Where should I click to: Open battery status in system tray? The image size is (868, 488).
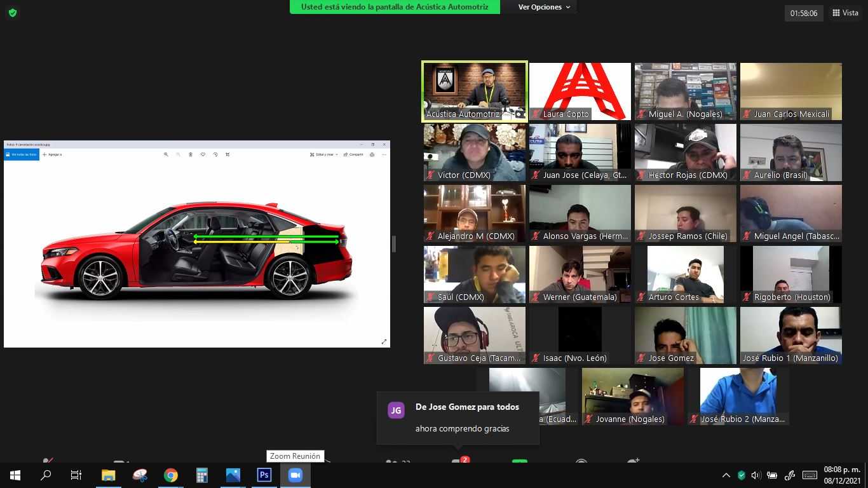772,475
